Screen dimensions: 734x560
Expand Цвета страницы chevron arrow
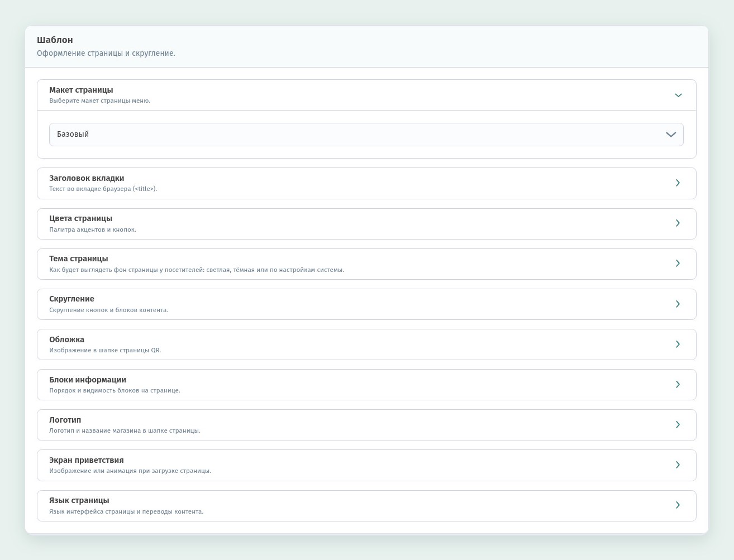pyautogui.click(x=678, y=223)
